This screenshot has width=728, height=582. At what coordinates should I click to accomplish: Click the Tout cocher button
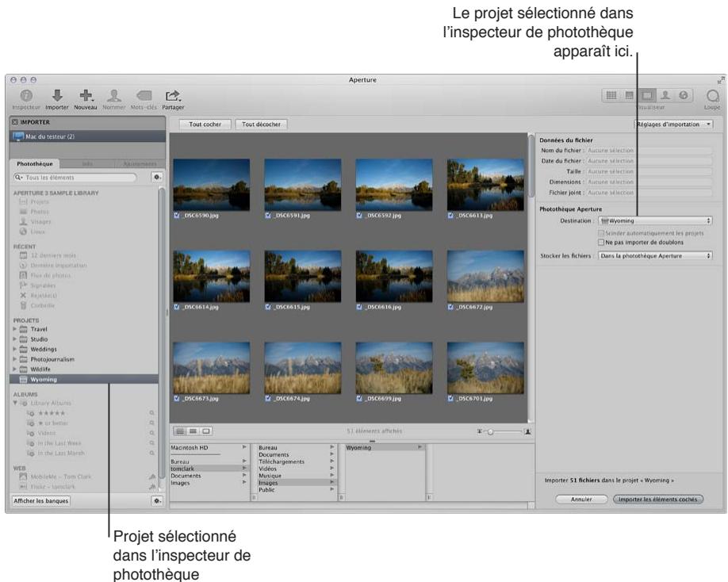pos(205,124)
